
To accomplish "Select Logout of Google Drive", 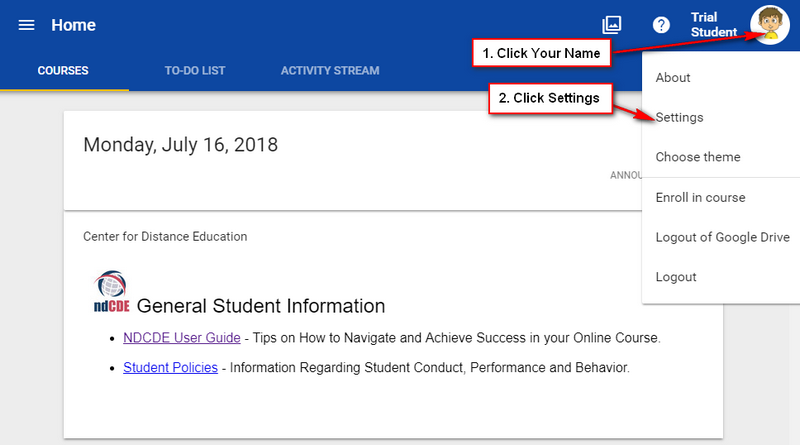I will coord(722,237).
